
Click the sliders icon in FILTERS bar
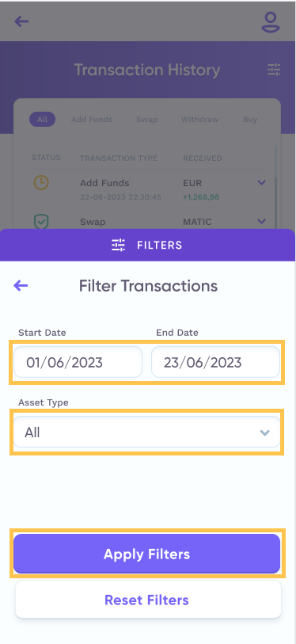pyautogui.click(x=118, y=246)
